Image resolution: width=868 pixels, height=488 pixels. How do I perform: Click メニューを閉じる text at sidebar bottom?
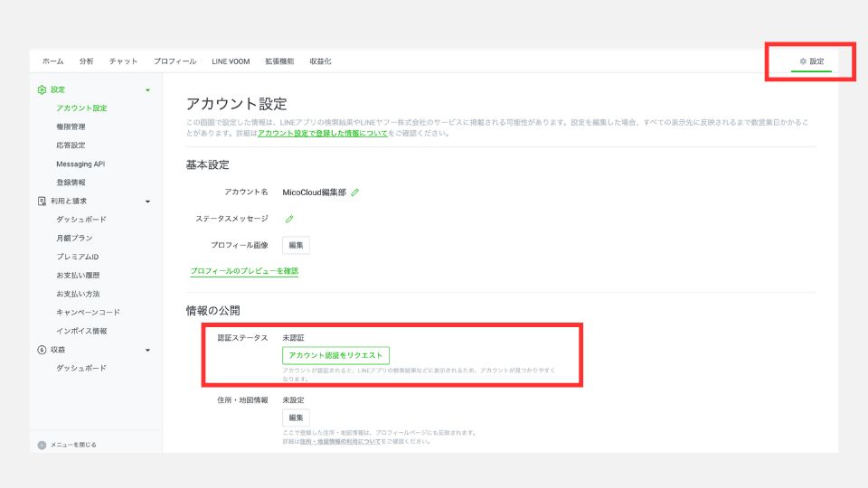(73, 445)
